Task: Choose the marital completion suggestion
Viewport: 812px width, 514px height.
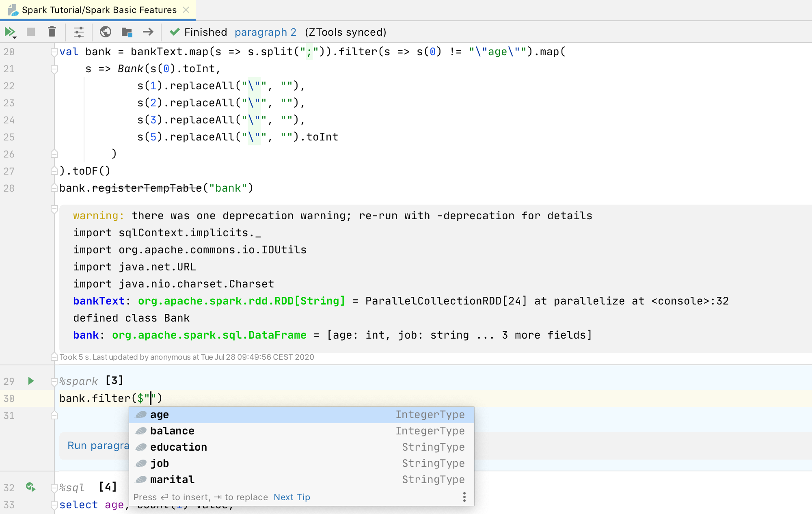Action: [301, 479]
